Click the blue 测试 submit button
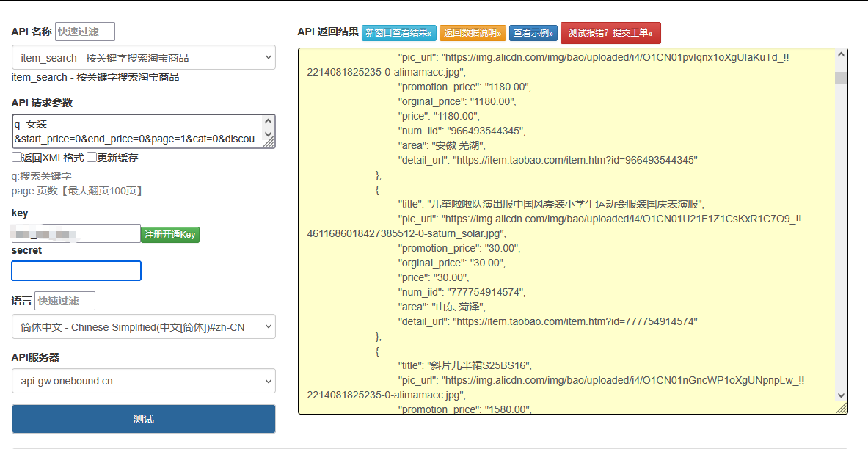 click(x=143, y=419)
